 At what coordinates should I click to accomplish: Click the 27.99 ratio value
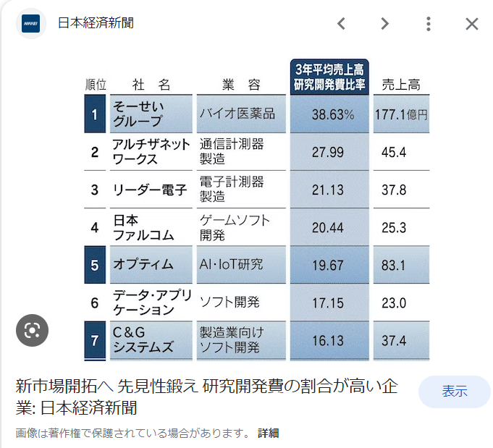tap(328, 152)
